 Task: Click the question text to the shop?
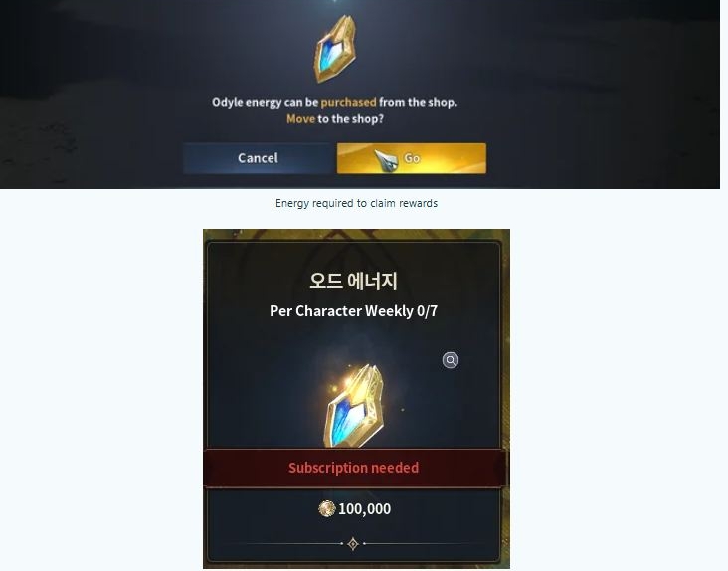click(x=350, y=119)
